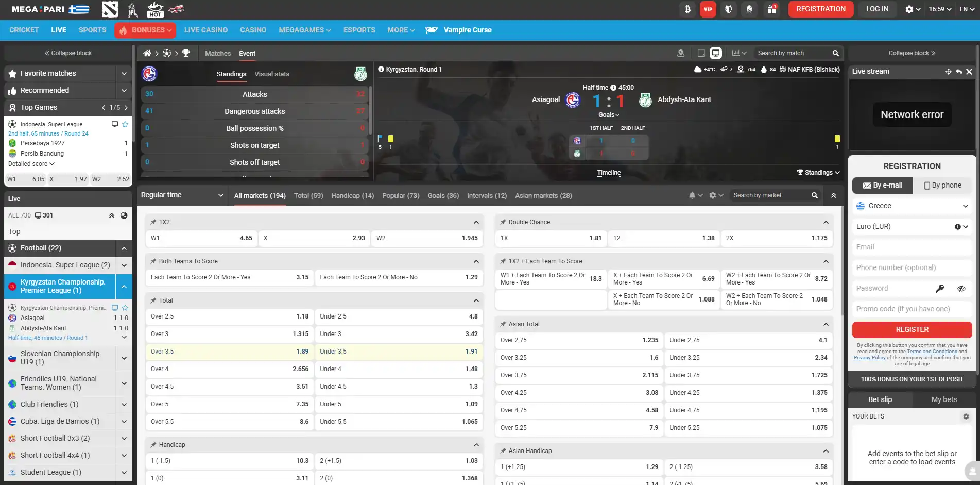980x485 pixels.
Task: Expand the Goals dropdown under the score
Action: pos(609,115)
